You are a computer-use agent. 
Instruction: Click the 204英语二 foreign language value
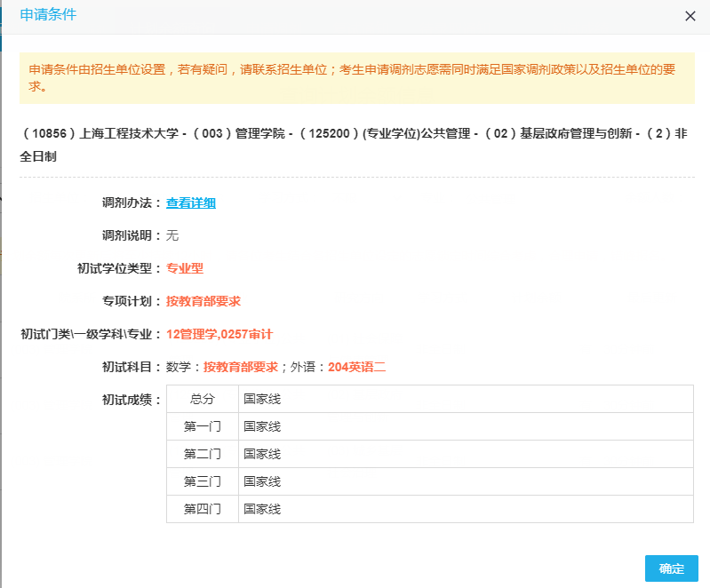pyautogui.click(x=357, y=367)
